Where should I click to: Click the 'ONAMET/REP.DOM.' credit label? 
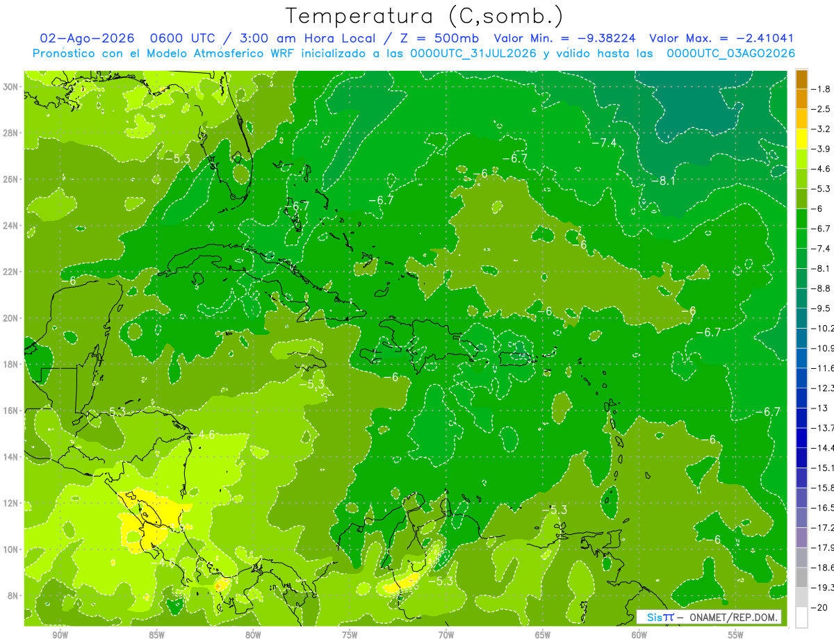(x=733, y=617)
